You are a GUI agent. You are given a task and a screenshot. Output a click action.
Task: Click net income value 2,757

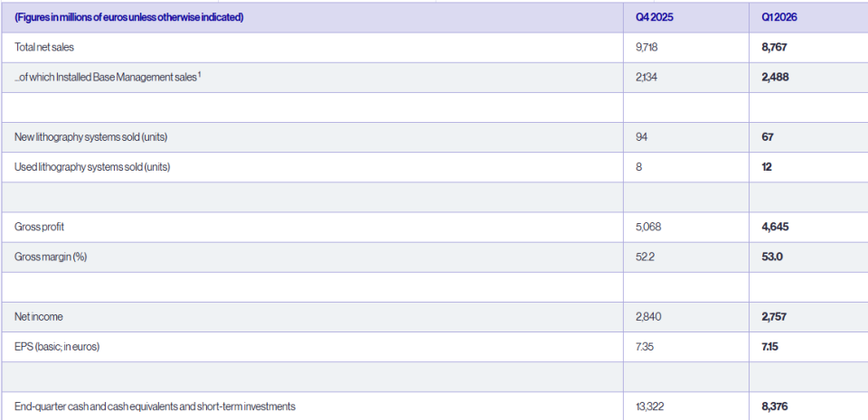[774, 317]
